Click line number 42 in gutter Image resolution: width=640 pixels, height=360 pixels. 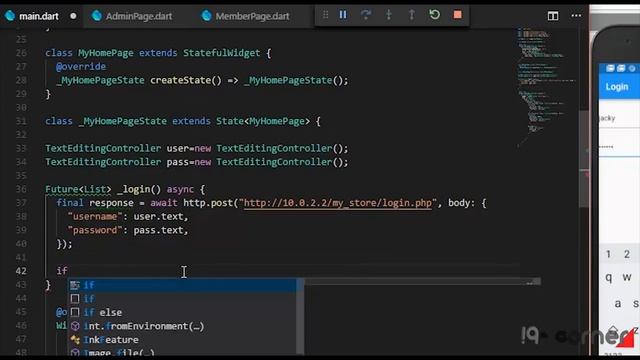[x=21, y=271]
